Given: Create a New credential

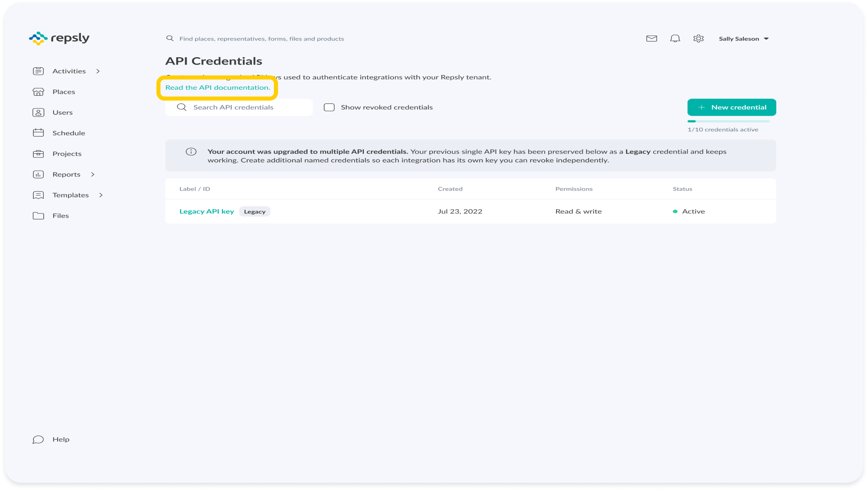Looking at the screenshot, I should pos(731,107).
